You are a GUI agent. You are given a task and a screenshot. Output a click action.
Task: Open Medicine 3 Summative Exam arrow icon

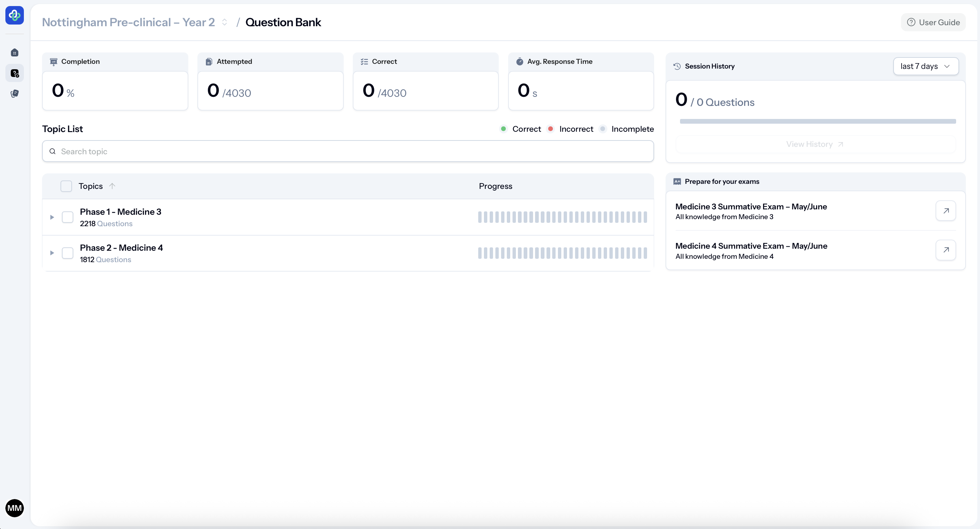(945, 211)
